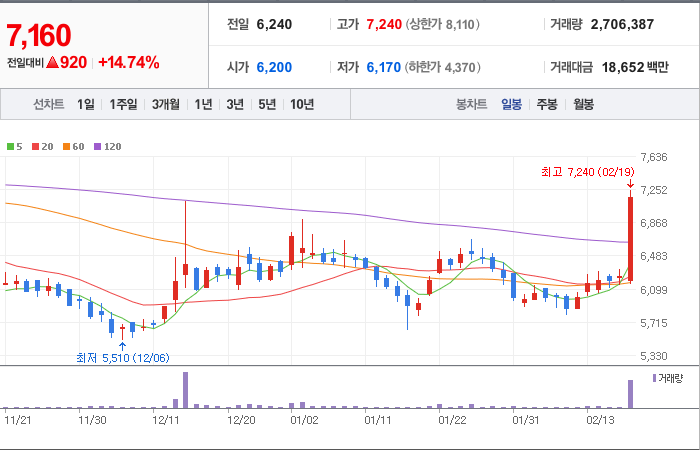This screenshot has width=700, height=450.
Task: Click the 전일 value 6,240
Action: point(274,25)
